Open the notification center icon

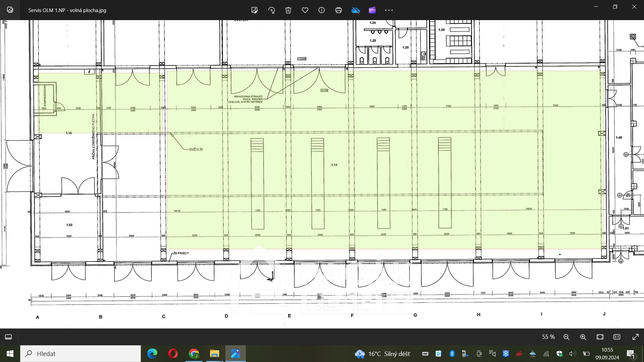(x=631, y=354)
